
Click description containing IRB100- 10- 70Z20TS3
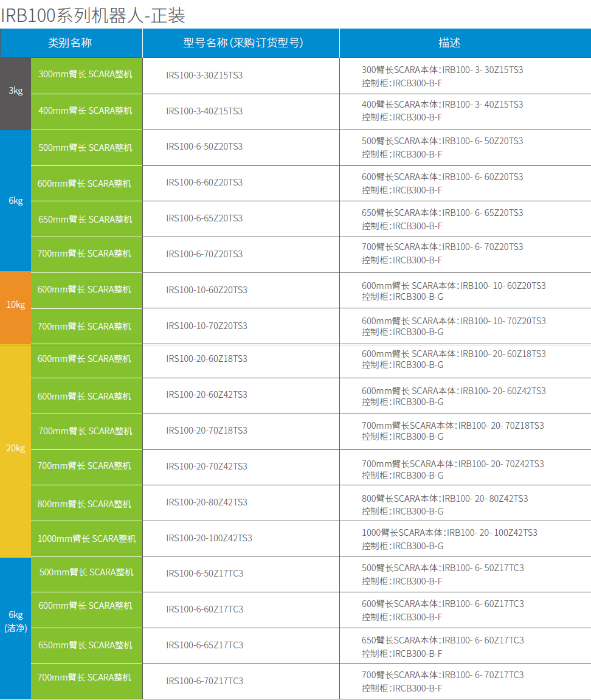pyautogui.click(x=454, y=327)
